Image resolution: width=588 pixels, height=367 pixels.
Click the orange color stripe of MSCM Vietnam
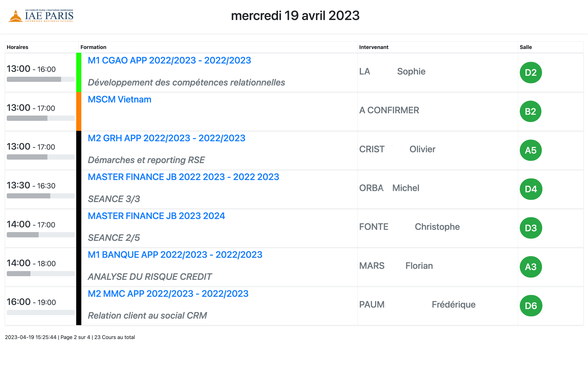point(79,111)
